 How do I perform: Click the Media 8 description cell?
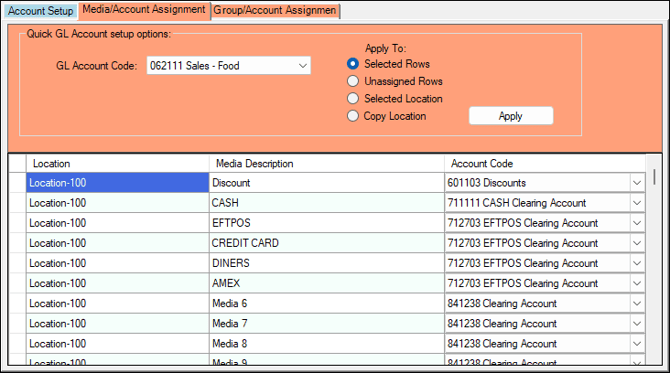[x=327, y=344]
